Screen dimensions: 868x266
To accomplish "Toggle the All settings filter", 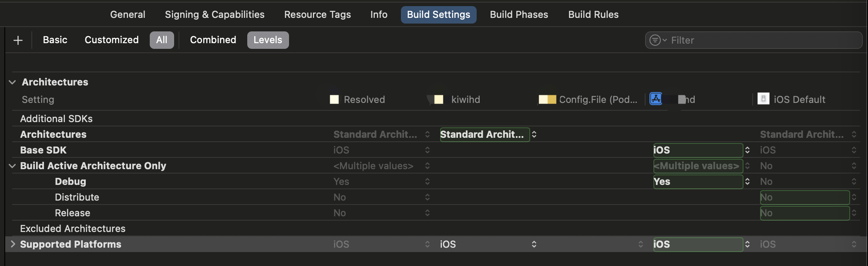I will click(x=161, y=40).
